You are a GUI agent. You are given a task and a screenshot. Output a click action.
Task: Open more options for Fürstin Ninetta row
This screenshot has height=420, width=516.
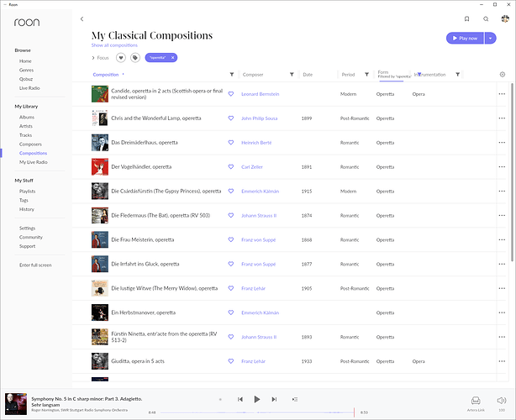[502, 337]
